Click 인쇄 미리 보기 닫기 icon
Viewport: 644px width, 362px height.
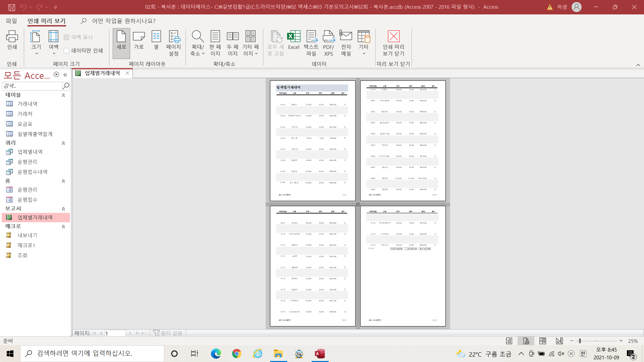(393, 43)
